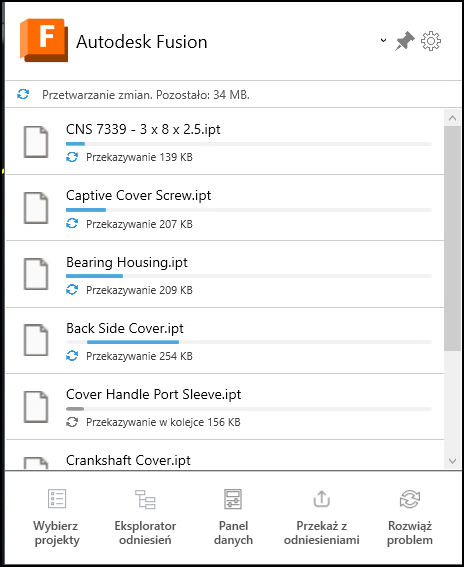Screen dimensions: 464x567
Task: Open Wybierz projekty
Action: [x=57, y=517]
